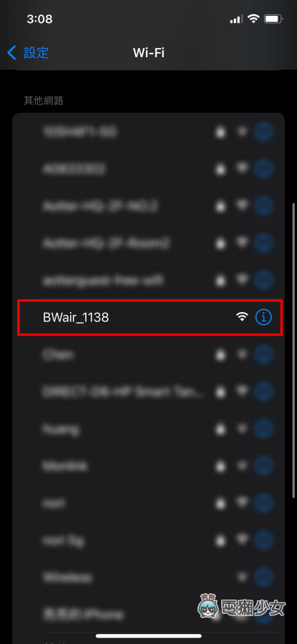Tap the cellular signal bars icon
Viewport: 297px width, 644px height.
pyautogui.click(x=236, y=19)
